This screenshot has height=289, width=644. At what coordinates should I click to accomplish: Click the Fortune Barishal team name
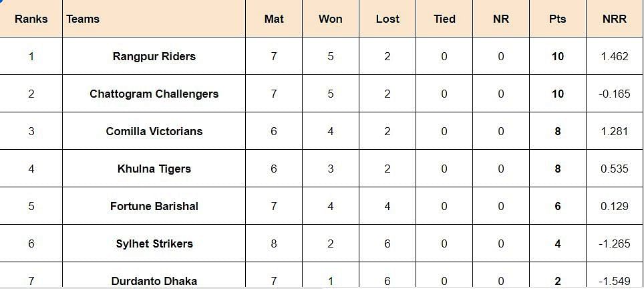point(154,206)
